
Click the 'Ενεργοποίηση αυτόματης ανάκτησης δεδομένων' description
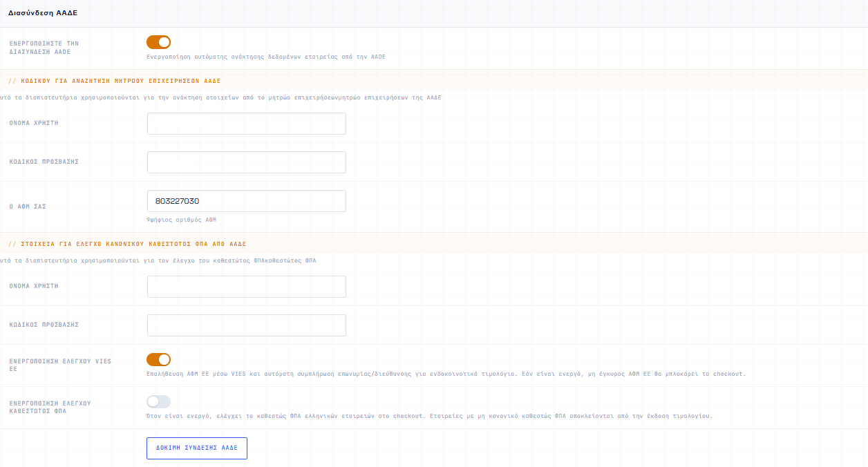coord(266,57)
